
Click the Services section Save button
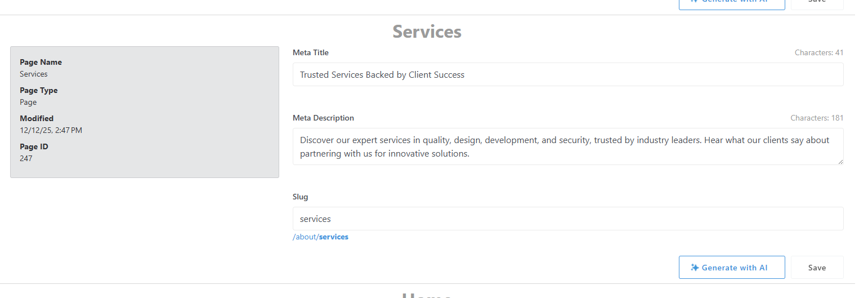817,268
